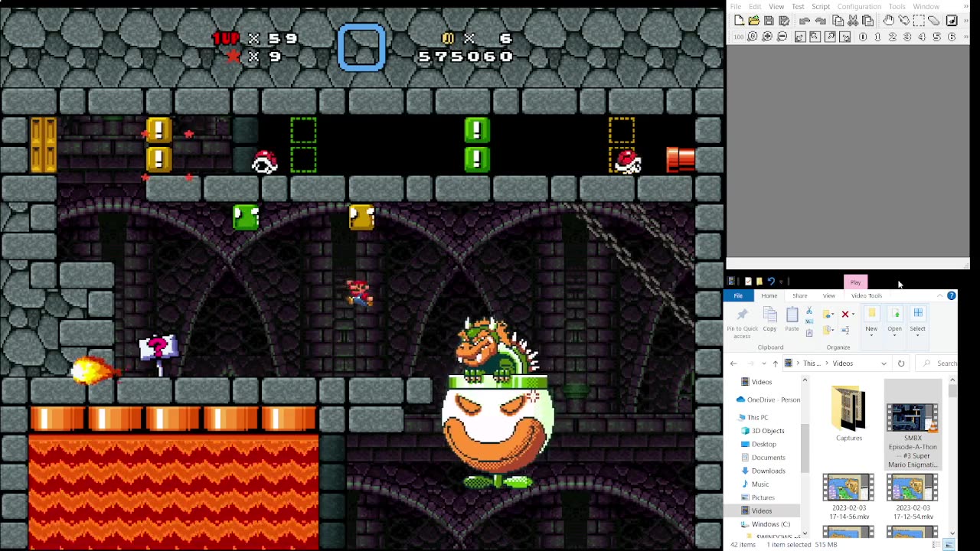Screen dimensions: 980x551
Task: Click the Save As icon in the editor
Action: [x=784, y=21]
